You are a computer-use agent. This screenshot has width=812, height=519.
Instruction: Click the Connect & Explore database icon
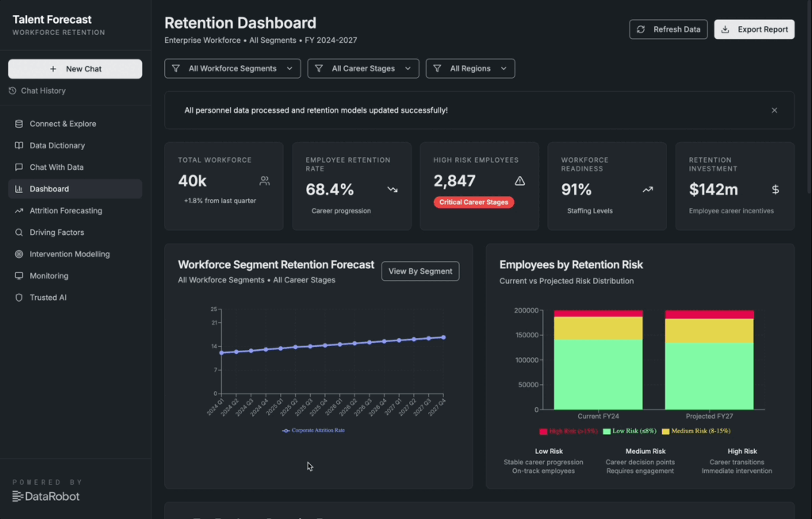(x=19, y=124)
